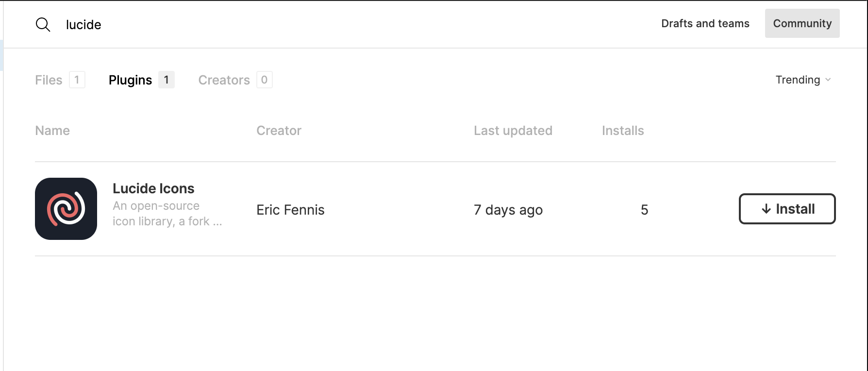Click the Plugins count badge showing 1
The height and width of the screenshot is (371, 868).
(x=166, y=80)
